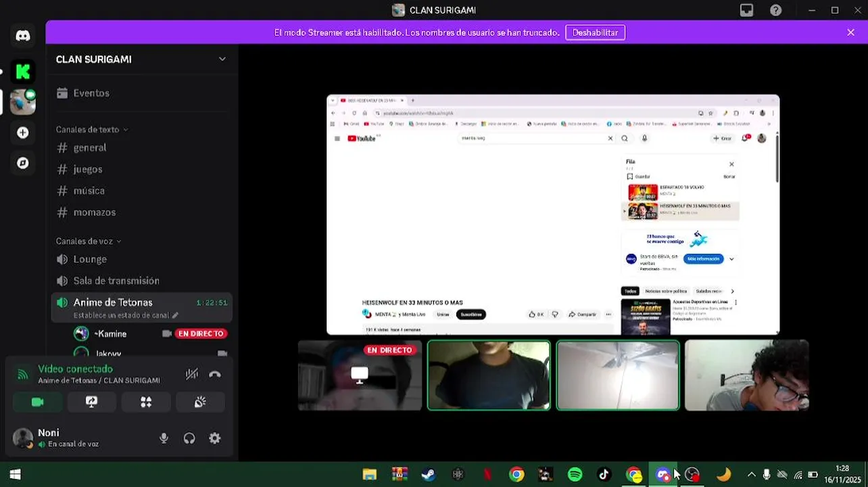Open user settings gear

tap(215, 438)
